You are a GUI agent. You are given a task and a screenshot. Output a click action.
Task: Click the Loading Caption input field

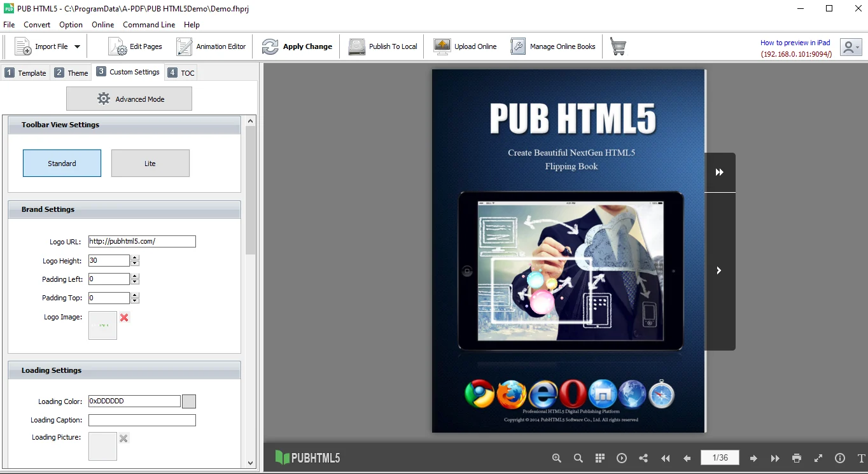coord(142,420)
